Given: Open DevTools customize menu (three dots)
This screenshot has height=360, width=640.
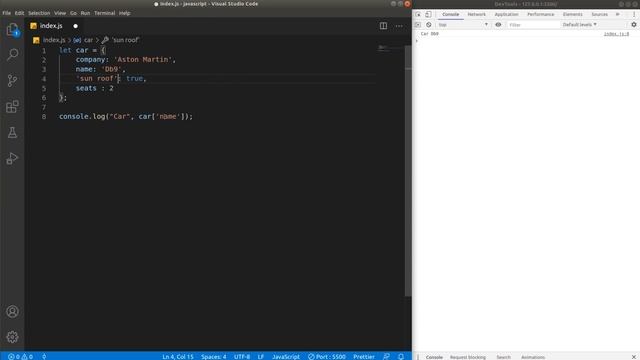Looking at the screenshot, I should pos(634,14).
